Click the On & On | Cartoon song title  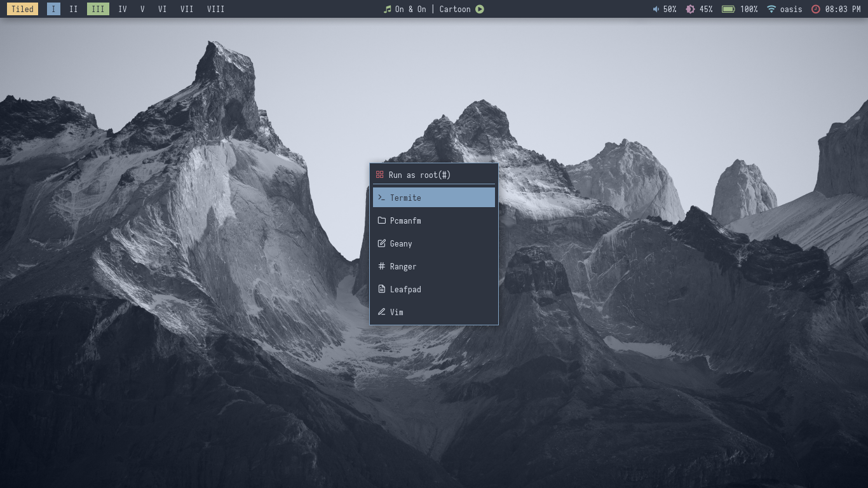pos(433,9)
